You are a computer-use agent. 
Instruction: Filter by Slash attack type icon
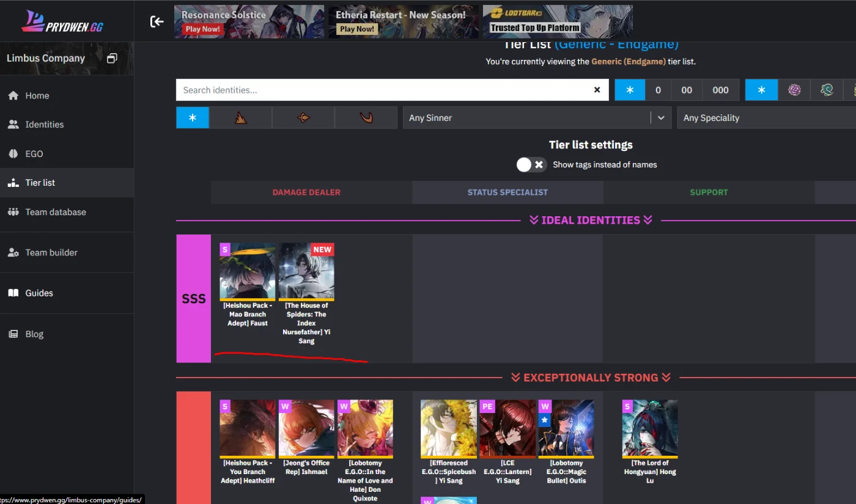[x=241, y=118]
